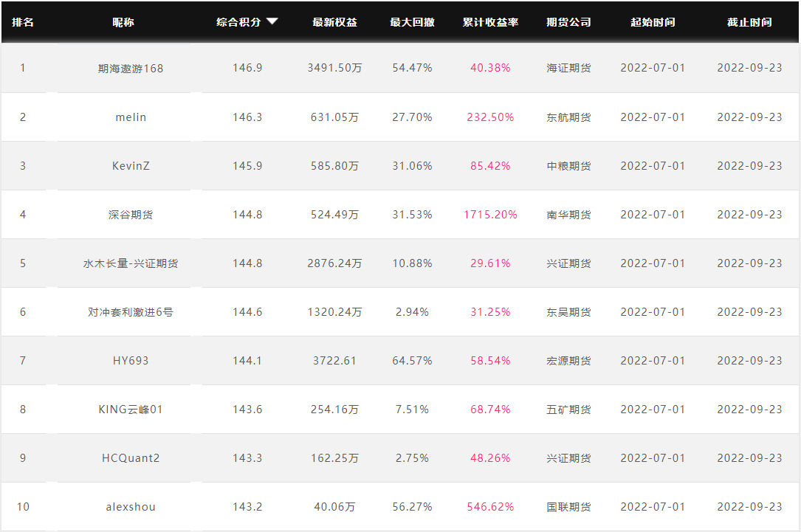Click the 起始时间 column header

[653, 22]
